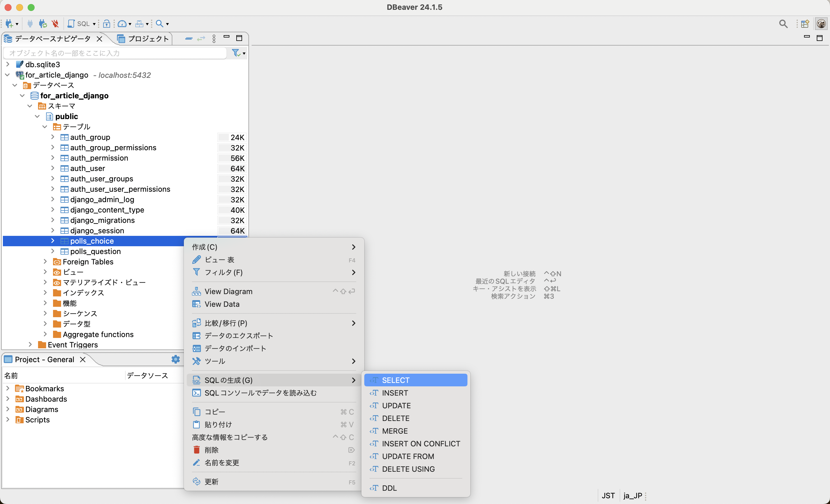830x504 pixels.
Task: Click the dashboard gauge toolbar icon
Action: [122, 24]
